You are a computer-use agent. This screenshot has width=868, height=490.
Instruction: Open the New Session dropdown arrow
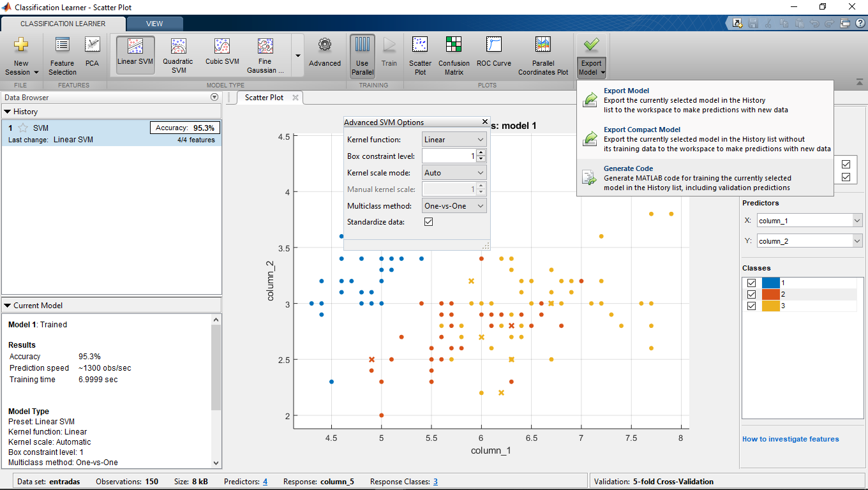tap(36, 73)
